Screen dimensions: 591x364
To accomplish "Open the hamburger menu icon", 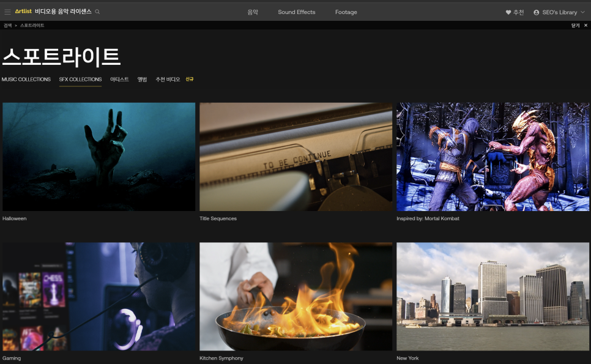I will [x=7, y=12].
